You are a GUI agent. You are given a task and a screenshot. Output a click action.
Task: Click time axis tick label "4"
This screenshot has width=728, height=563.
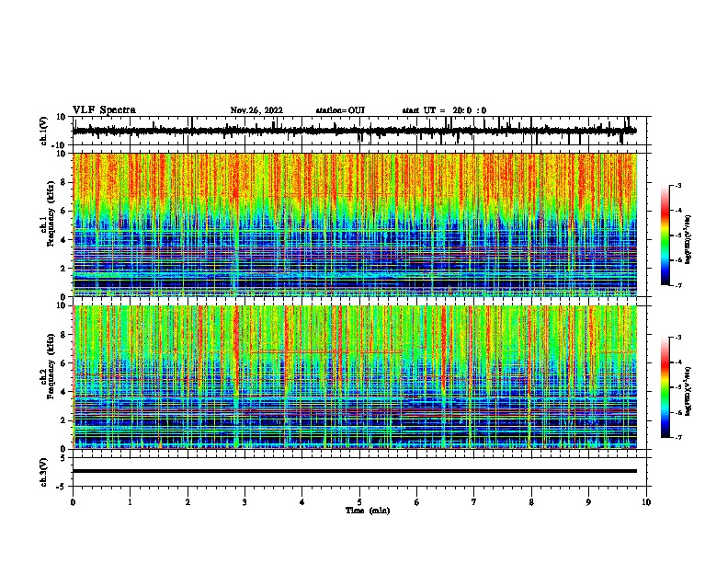tap(302, 502)
